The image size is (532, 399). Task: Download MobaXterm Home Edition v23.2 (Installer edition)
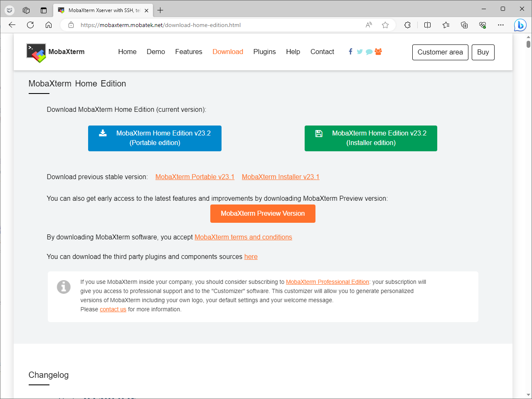pos(371,138)
